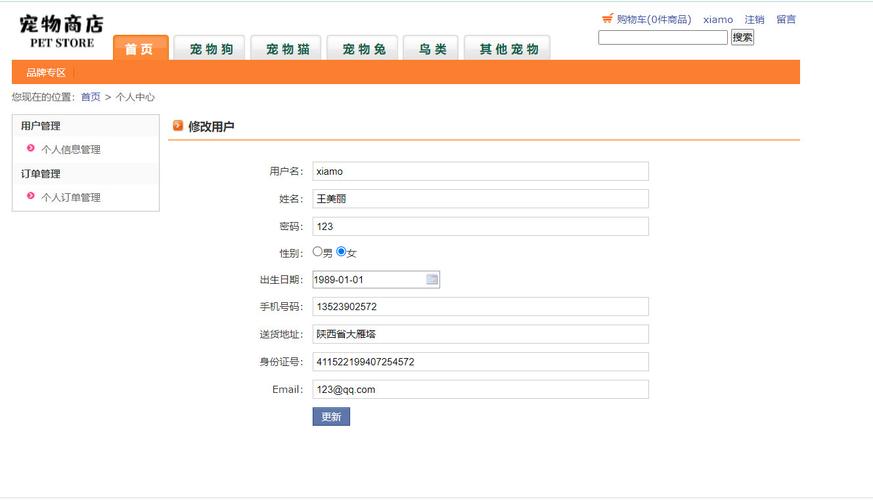This screenshot has width=873, height=500.
Task: Click the 修改用户 heading text
Action: (211, 126)
